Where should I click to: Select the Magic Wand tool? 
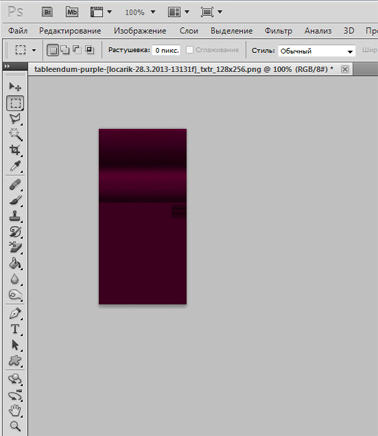tap(15, 134)
